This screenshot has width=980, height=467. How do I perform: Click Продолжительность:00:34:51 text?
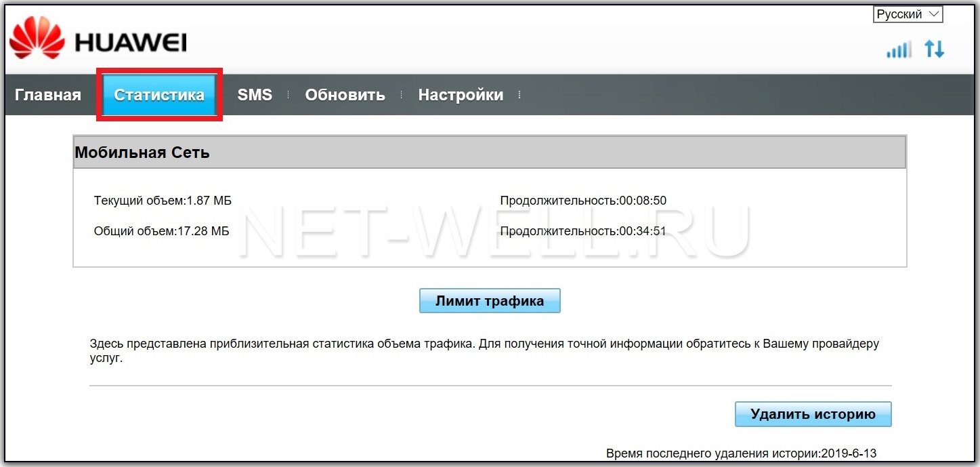(x=583, y=231)
